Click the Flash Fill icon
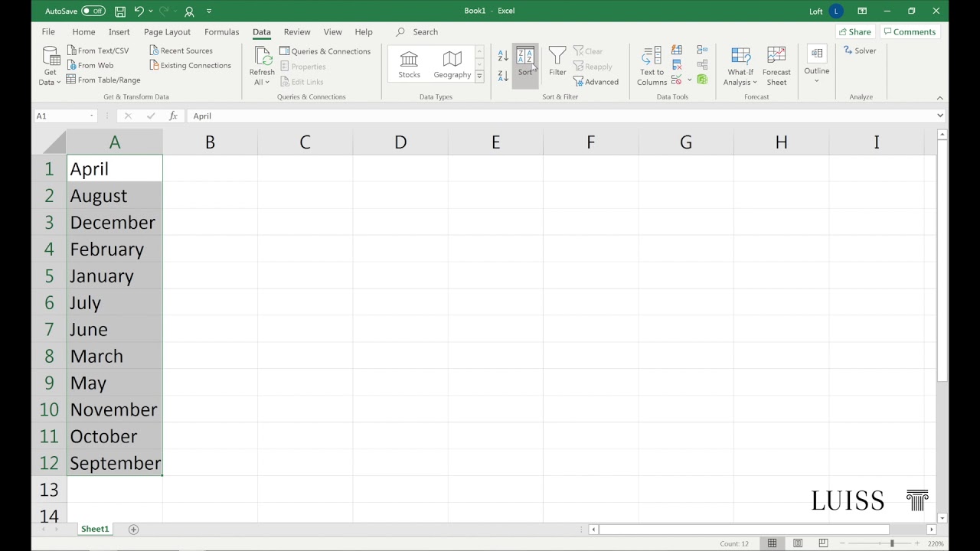Image resolution: width=980 pixels, height=551 pixels. (677, 50)
